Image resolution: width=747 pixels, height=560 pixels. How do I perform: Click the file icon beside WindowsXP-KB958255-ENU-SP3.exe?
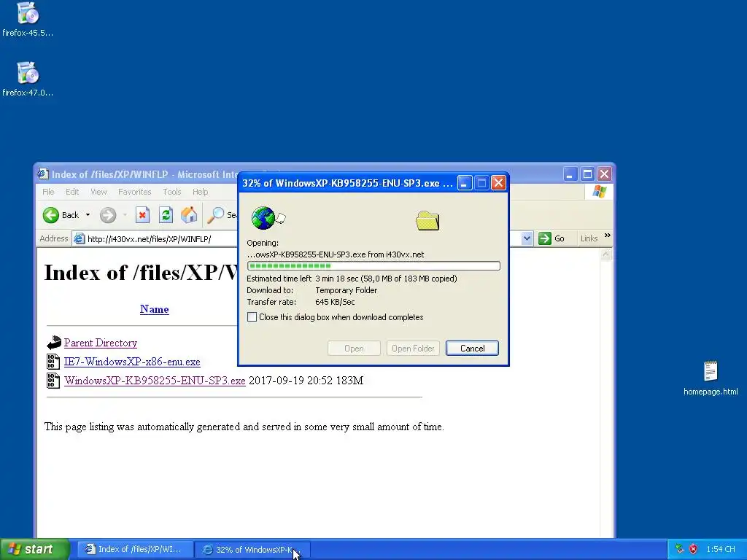click(53, 380)
